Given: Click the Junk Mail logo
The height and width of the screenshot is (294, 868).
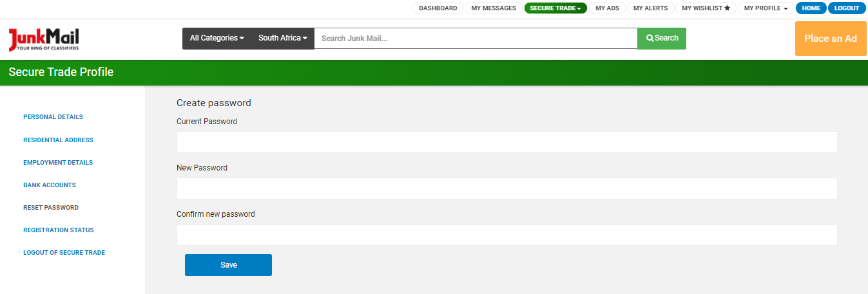Looking at the screenshot, I should point(44,39).
